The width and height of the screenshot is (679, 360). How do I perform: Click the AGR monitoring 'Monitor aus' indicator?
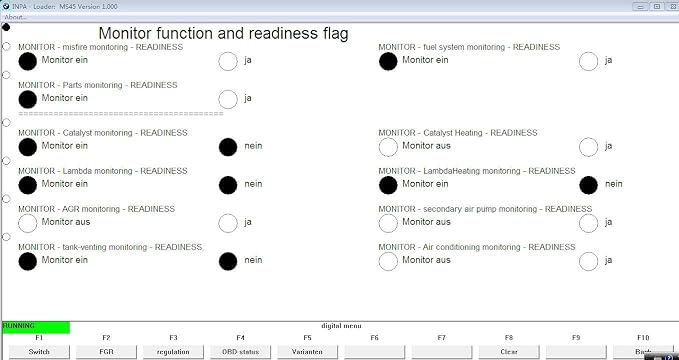click(28, 223)
